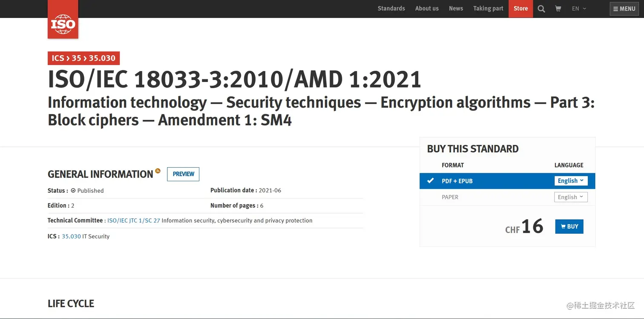Open the English dropdown for PDF + EPUB
The width and height of the screenshot is (644, 319).
[571, 181]
